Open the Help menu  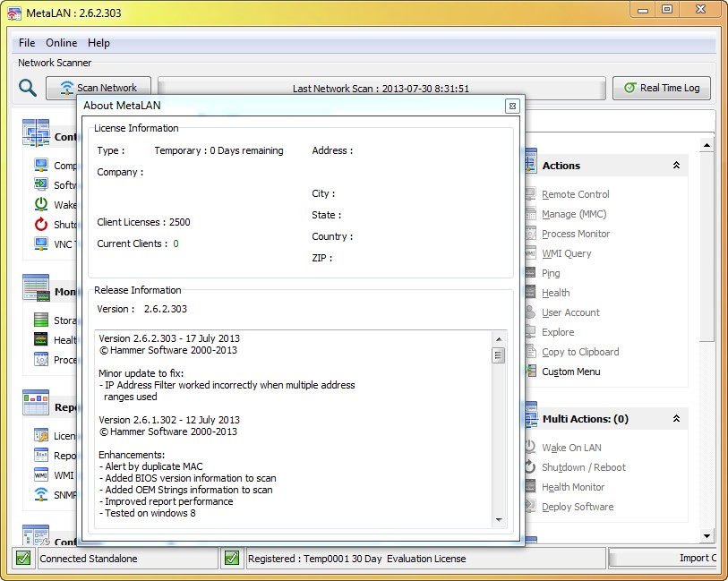[98, 43]
